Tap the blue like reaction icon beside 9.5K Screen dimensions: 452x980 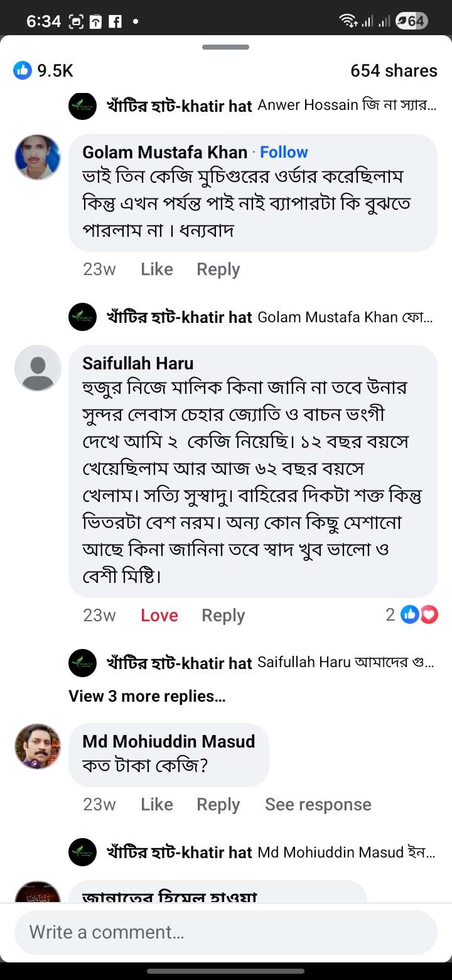click(23, 70)
